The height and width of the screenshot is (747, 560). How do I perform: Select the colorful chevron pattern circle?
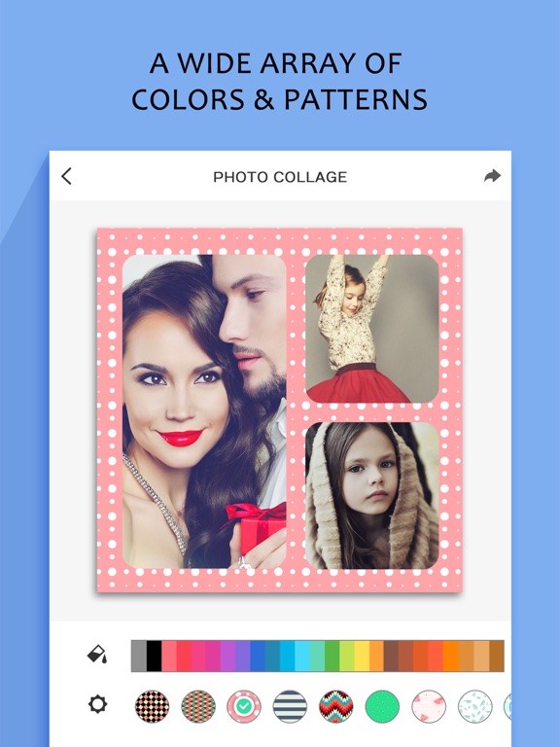coord(336,706)
